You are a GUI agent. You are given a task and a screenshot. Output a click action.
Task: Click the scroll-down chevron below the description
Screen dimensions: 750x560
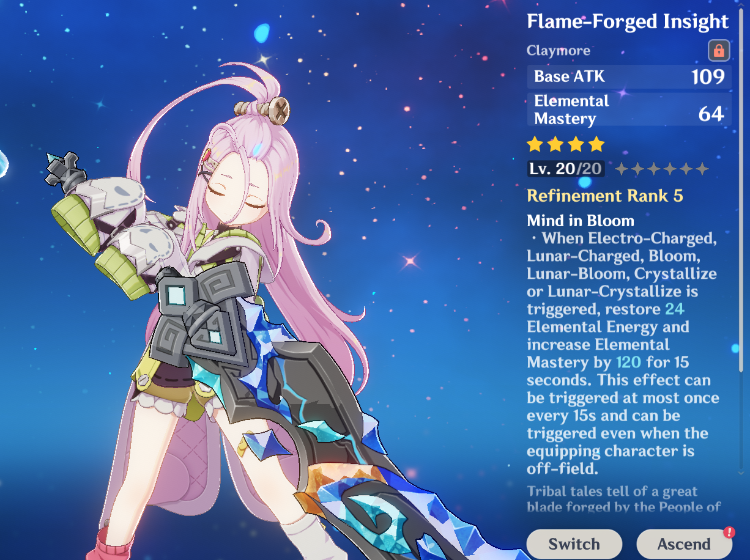[741, 471]
